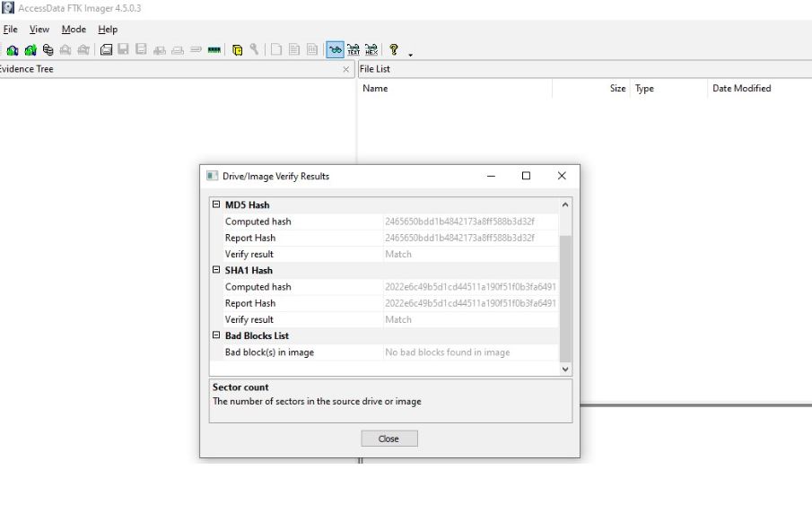Screen dimensions: 812x513
Task: Click the FTK Imager application title icon
Action: pyautogui.click(x=8, y=8)
